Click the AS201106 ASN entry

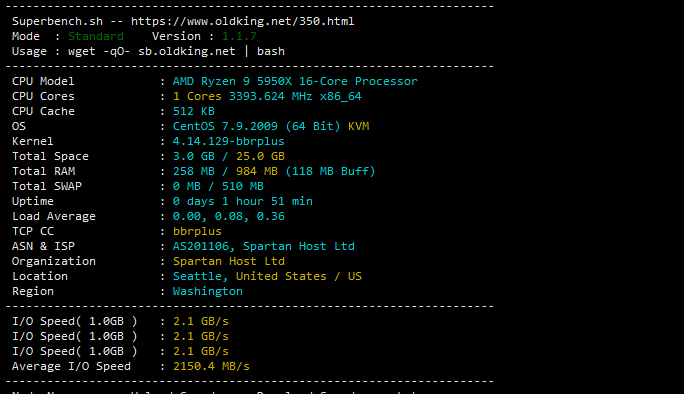point(201,247)
